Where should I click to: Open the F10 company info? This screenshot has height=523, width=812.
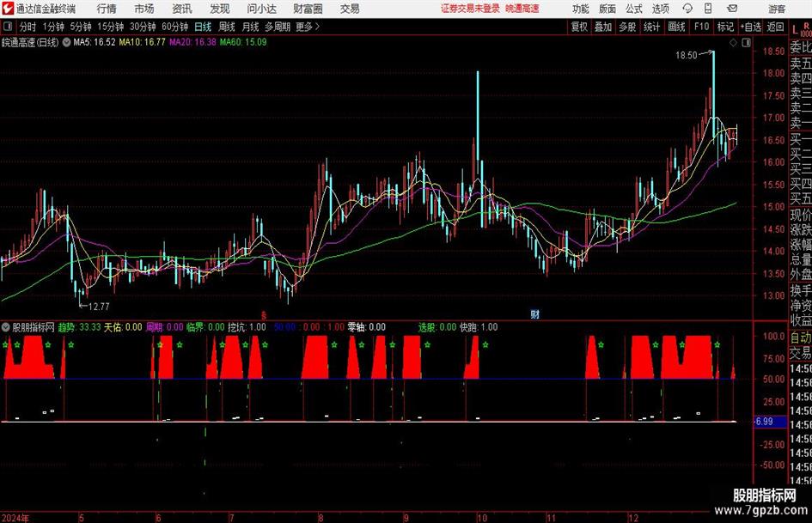[701, 27]
